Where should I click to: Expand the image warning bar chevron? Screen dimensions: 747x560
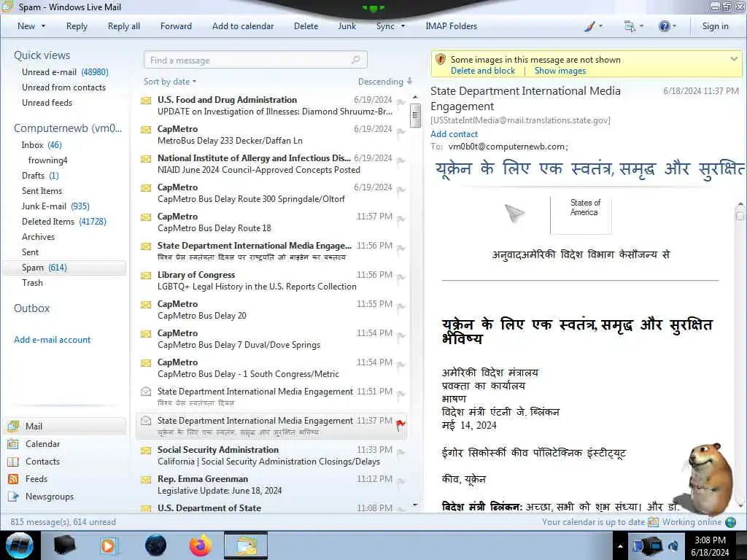[x=734, y=60]
